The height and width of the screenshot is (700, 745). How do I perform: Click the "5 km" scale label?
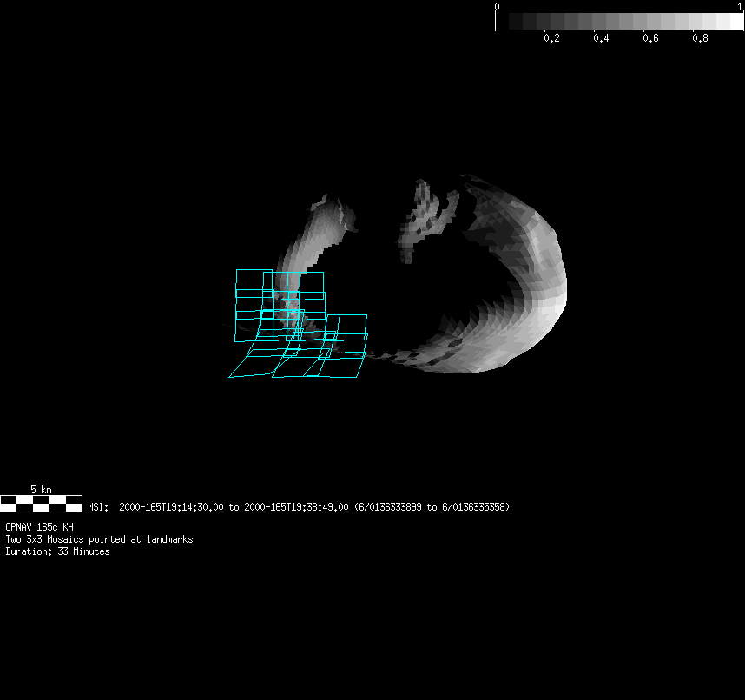41,490
